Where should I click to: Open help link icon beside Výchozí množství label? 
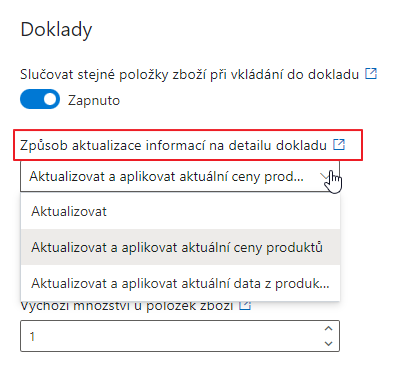245,305
